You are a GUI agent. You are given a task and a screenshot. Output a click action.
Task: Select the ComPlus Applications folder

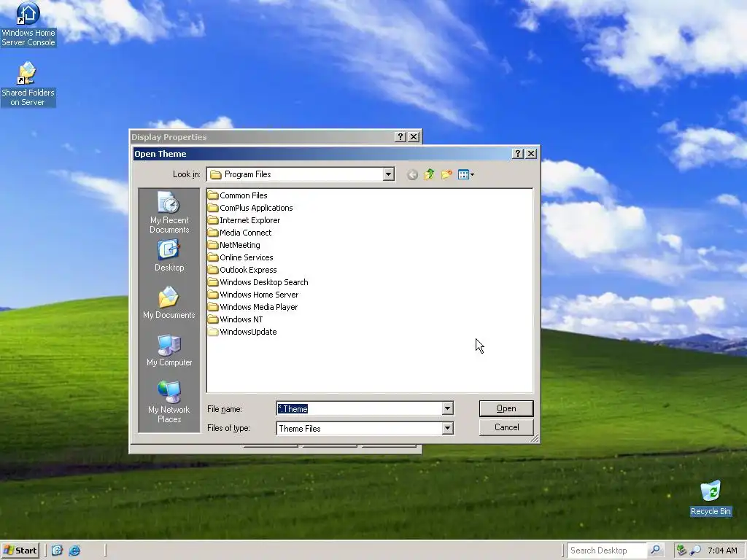point(250,208)
